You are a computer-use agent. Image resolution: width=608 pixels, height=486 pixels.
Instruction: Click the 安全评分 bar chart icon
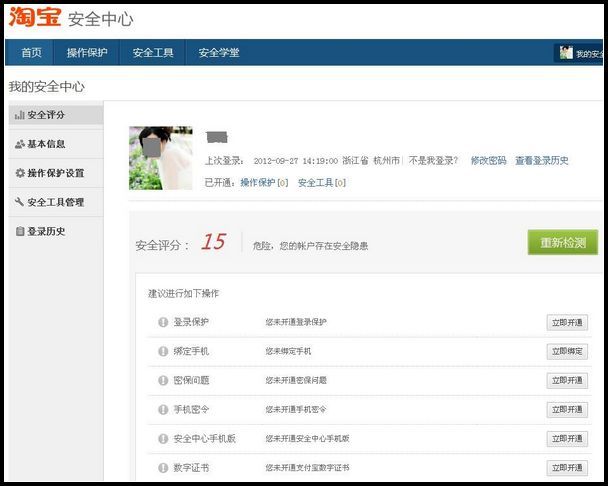pos(19,115)
